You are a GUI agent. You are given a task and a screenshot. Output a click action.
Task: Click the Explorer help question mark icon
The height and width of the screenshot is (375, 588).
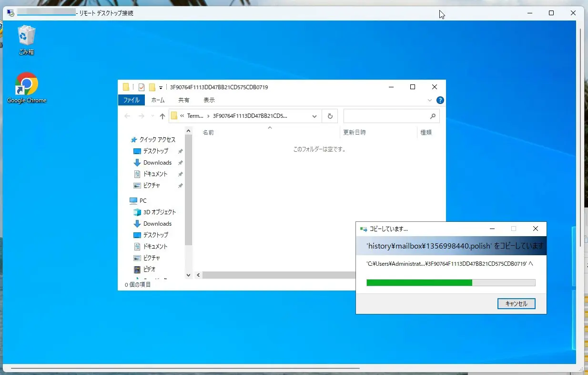tap(440, 100)
